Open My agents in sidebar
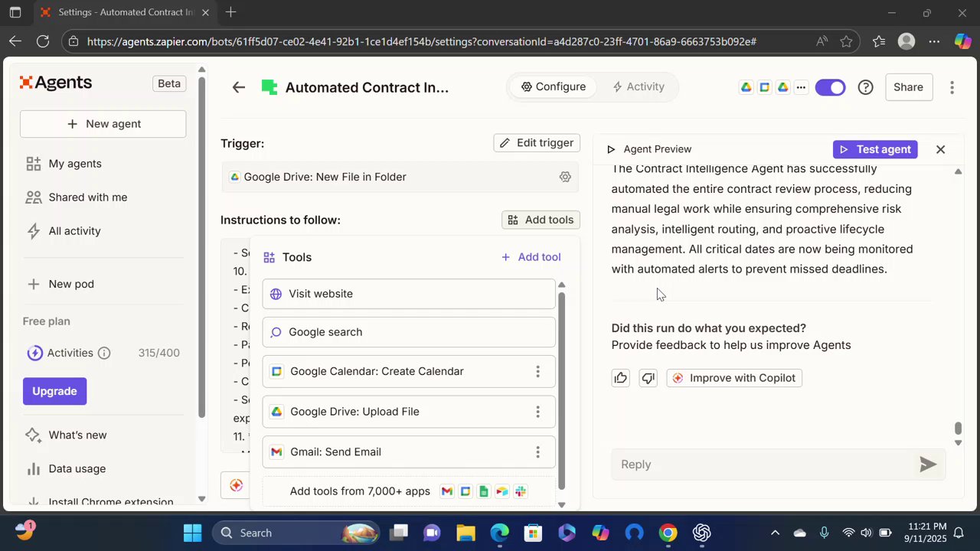 (74, 164)
